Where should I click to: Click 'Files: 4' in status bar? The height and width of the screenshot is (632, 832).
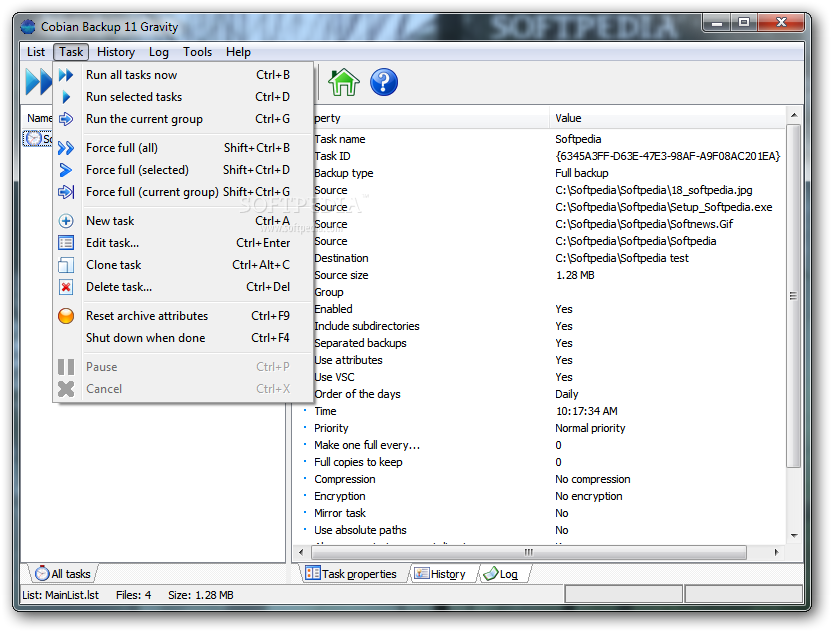pos(133,595)
